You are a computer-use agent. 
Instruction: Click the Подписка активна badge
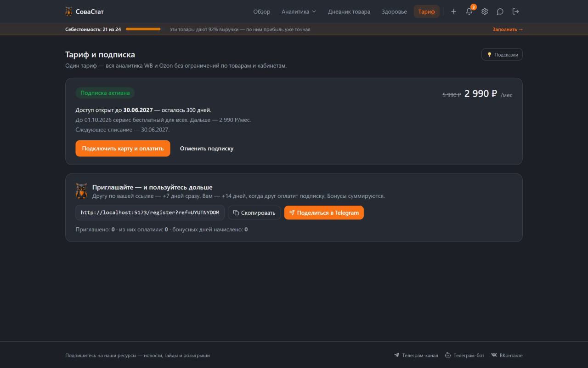[105, 93]
